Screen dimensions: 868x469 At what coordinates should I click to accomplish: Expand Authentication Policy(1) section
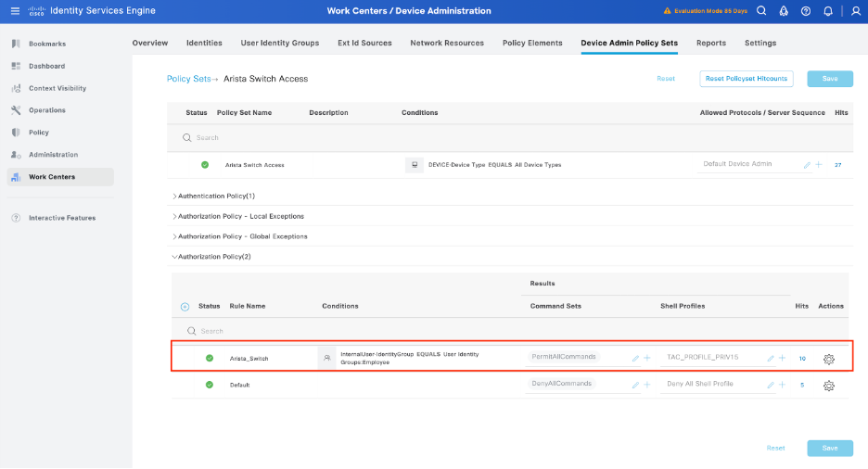[214, 196]
